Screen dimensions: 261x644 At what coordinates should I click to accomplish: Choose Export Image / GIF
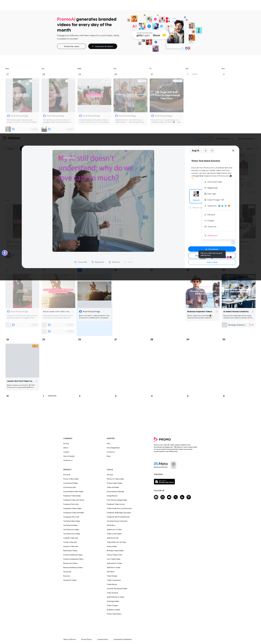point(219,200)
